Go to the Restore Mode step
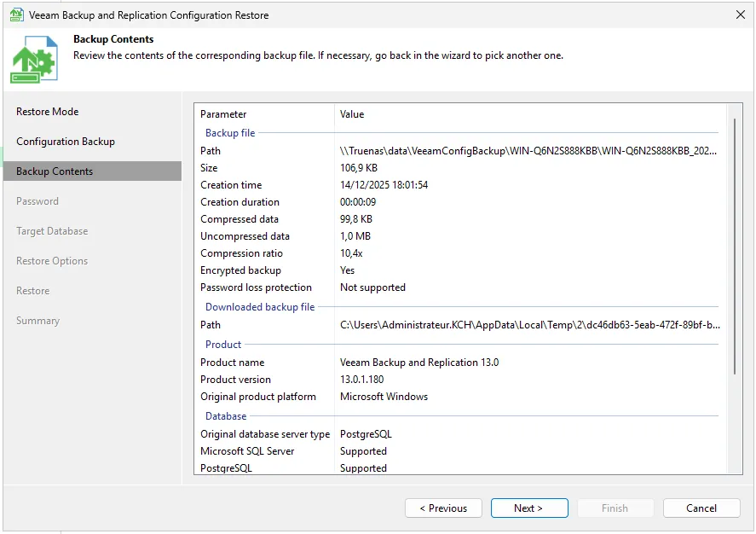This screenshot has height=534, width=756. tap(48, 112)
